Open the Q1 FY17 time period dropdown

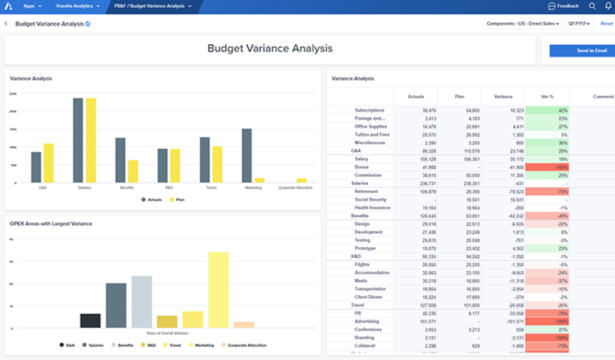pyautogui.click(x=579, y=24)
